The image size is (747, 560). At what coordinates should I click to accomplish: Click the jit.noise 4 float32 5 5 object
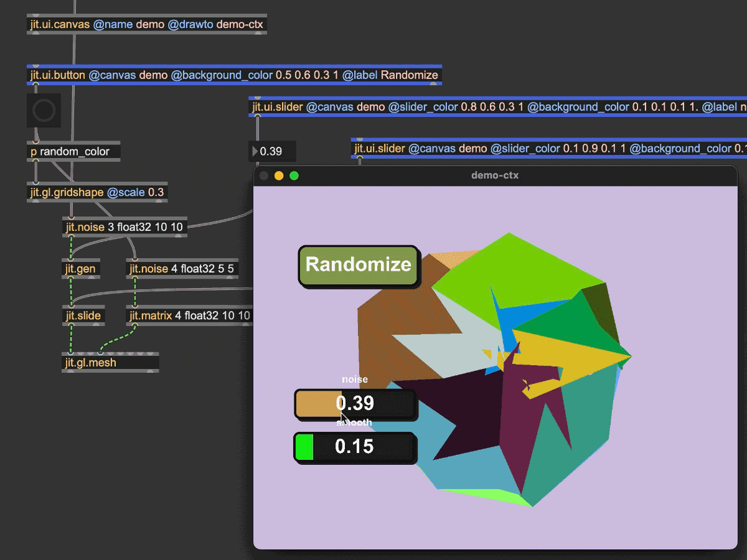point(182,269)
